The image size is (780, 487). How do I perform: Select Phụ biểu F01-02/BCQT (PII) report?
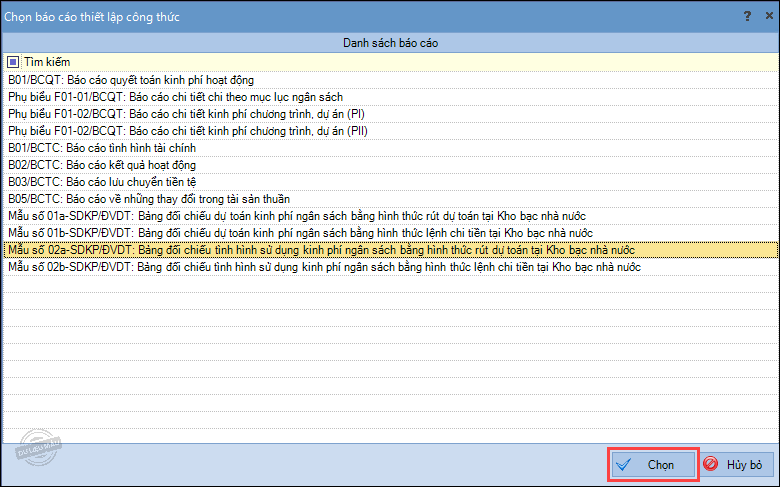point(390,131)
